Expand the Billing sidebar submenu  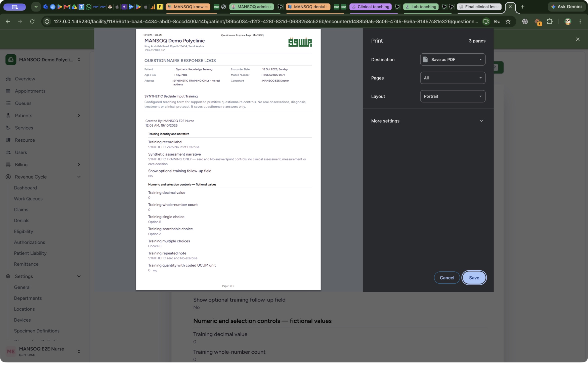(79, 165)
